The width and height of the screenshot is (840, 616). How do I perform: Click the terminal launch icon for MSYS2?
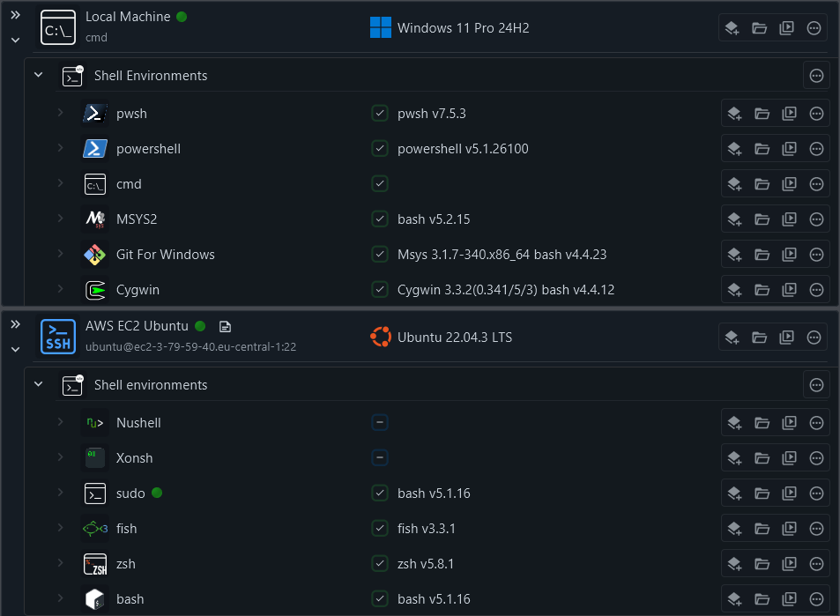pyautogui.click(x=790, y=219)
